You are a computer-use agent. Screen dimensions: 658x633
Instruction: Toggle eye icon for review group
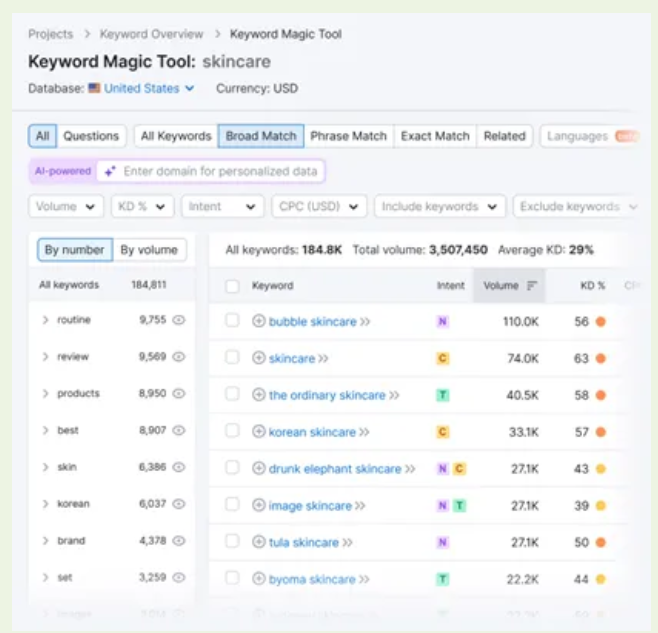[x=179, y=357]
